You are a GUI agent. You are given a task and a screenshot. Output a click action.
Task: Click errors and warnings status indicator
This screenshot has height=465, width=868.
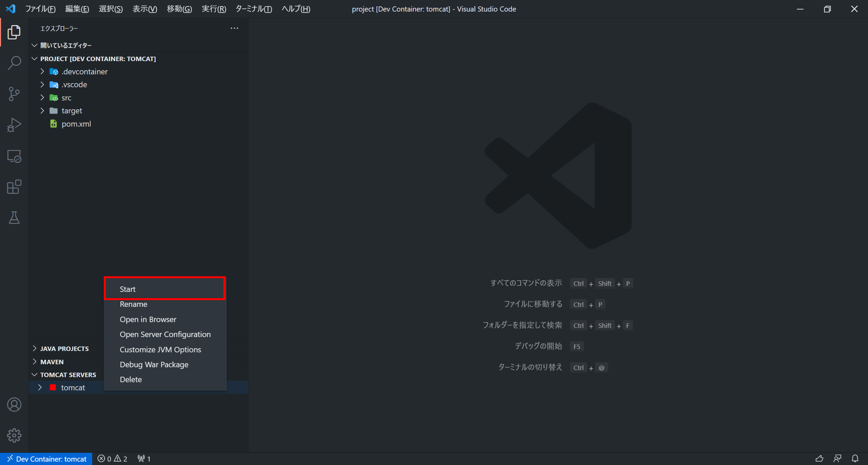[112, 459]
